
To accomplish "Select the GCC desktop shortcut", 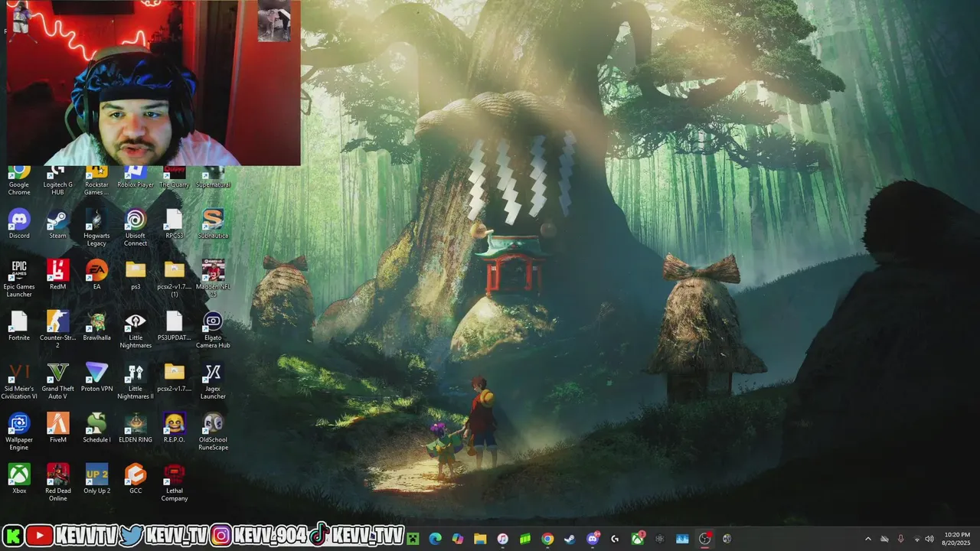I will point(136,479).
